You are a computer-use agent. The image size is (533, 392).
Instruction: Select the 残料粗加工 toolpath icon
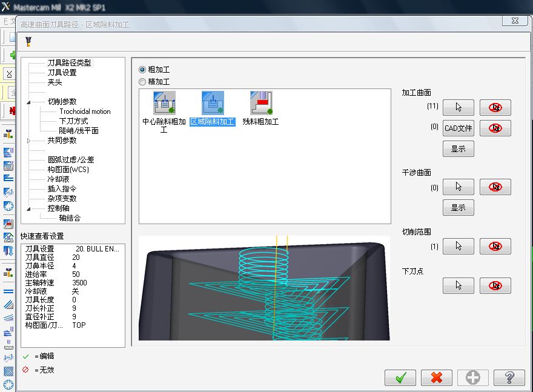(x=262, y=102)
